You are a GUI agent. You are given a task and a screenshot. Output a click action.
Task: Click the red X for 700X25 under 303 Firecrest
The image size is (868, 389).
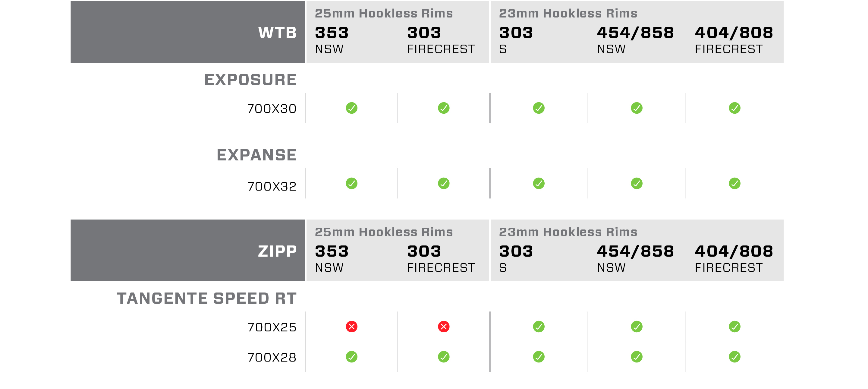coord(443,327)
